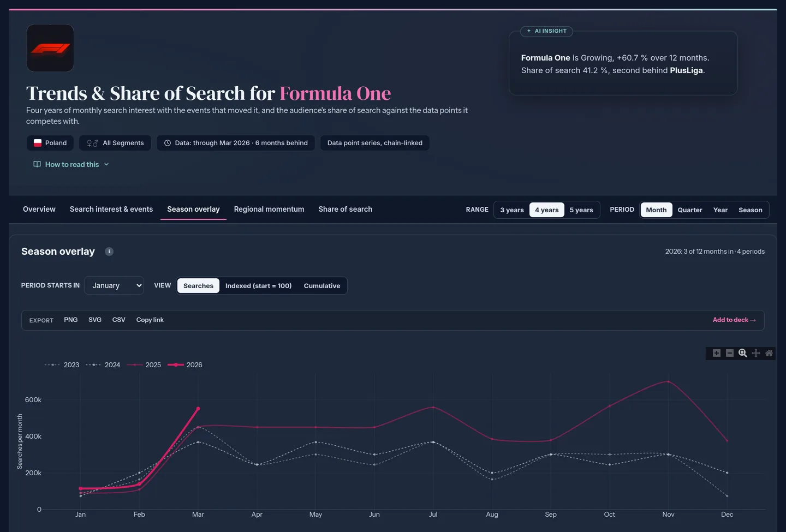Select the 5 years range
Screen dimensions: 786x532
coord(581,210)
